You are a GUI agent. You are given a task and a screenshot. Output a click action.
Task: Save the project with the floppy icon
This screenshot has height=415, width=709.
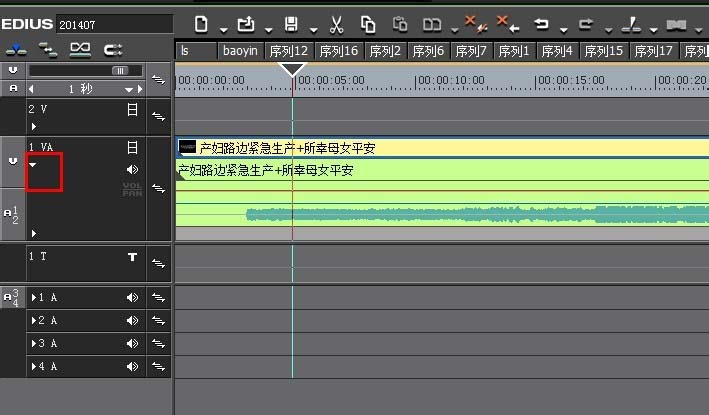click(291, 24)
